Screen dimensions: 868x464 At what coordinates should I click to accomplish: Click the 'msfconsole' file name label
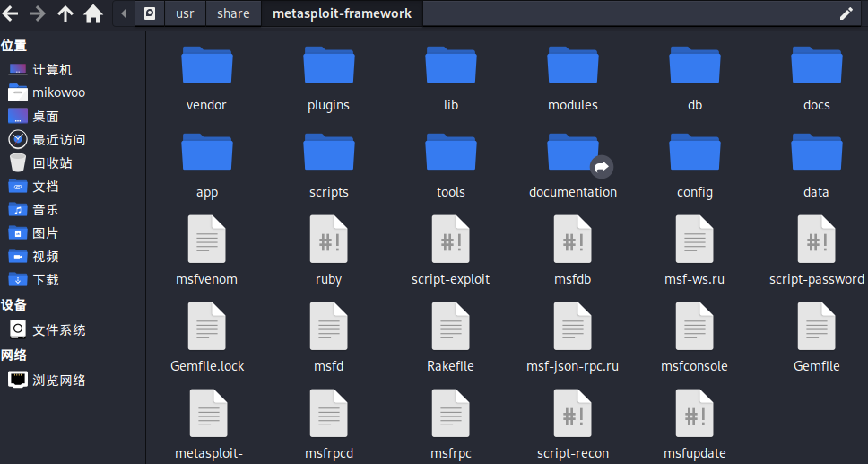tap(694, 366)
